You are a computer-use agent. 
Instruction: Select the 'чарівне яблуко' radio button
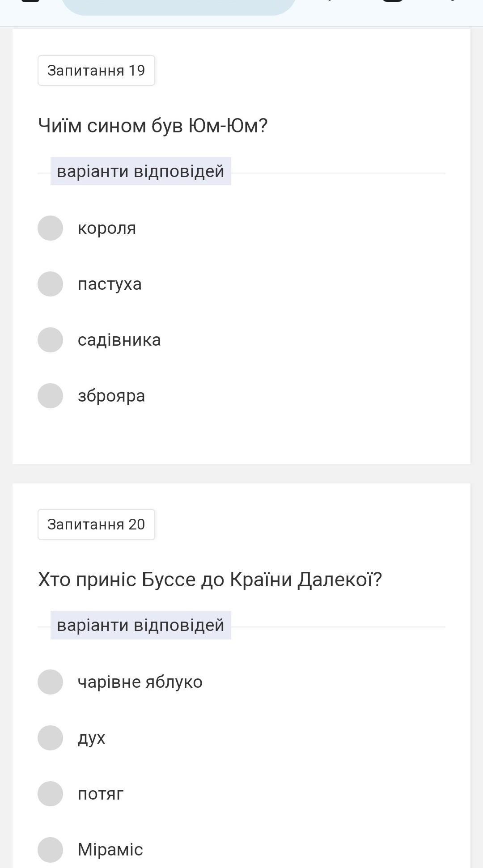(50, 682)
